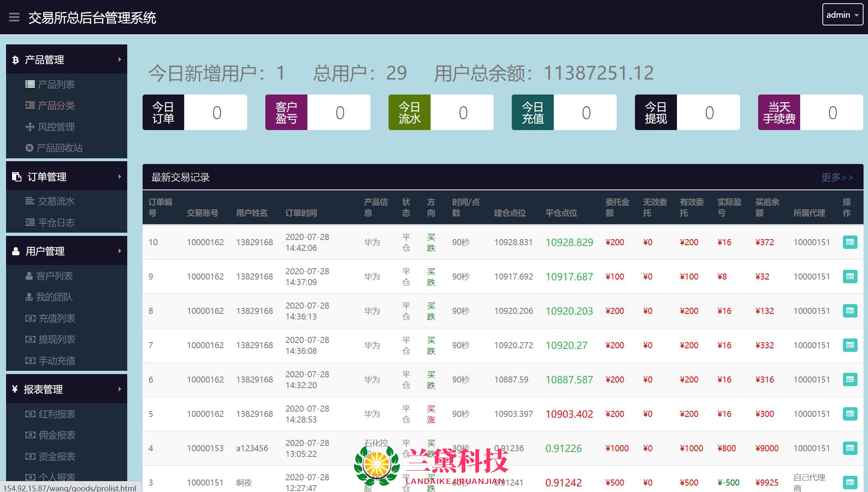Open the admin user dropdown
The width and height of the screenshot is (868, 492).
coord(842,15)
